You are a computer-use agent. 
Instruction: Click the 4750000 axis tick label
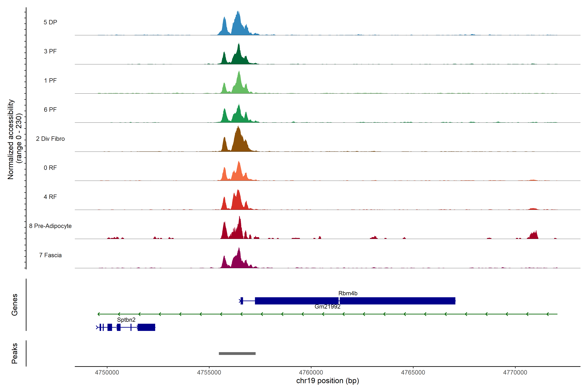[107, 372]
